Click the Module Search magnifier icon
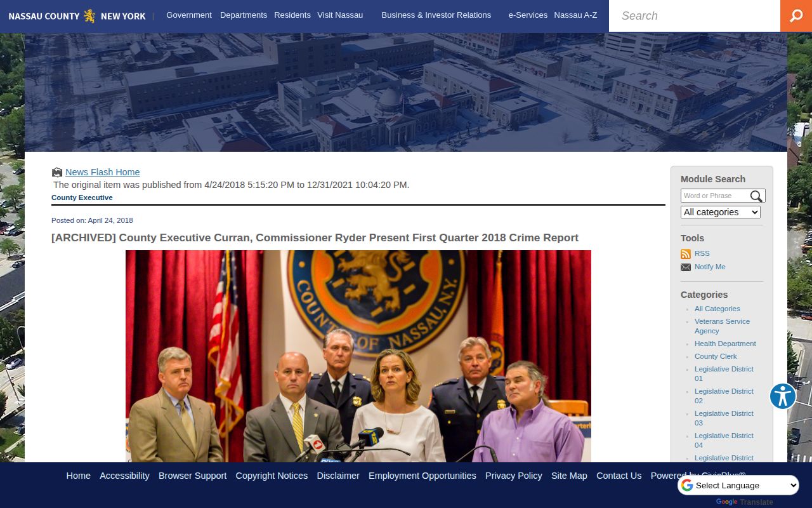812x508 pixels. (756, 196)
